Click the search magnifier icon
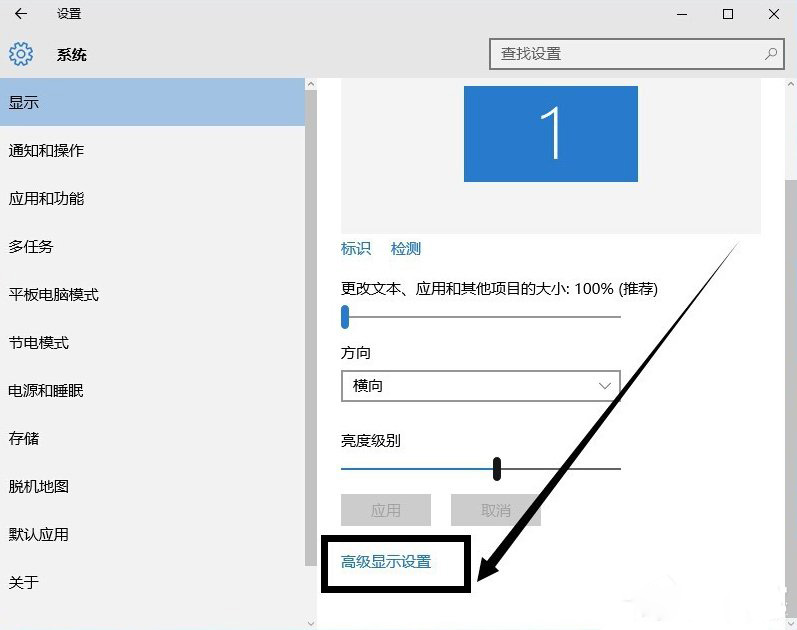The width and height of the screenshot is (797, 630). coord(771,54)
